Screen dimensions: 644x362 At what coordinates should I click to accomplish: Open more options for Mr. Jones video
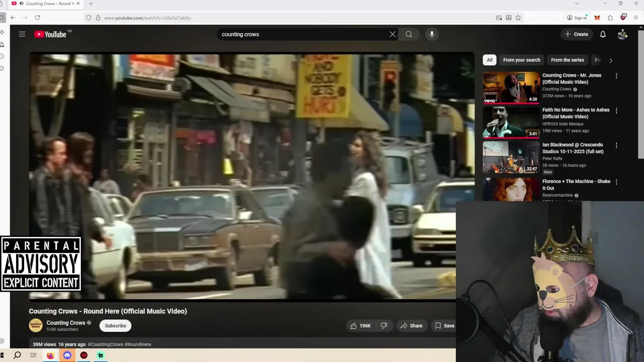[616, 76]
